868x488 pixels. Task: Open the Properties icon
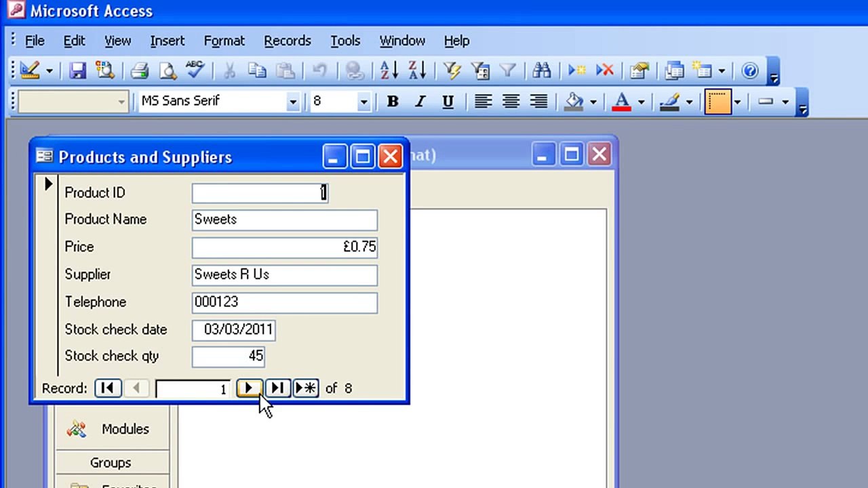[639, 70]
